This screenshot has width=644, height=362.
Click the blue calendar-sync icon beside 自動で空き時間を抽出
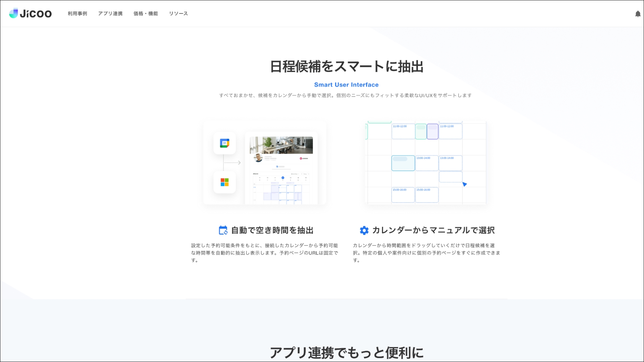222,230
